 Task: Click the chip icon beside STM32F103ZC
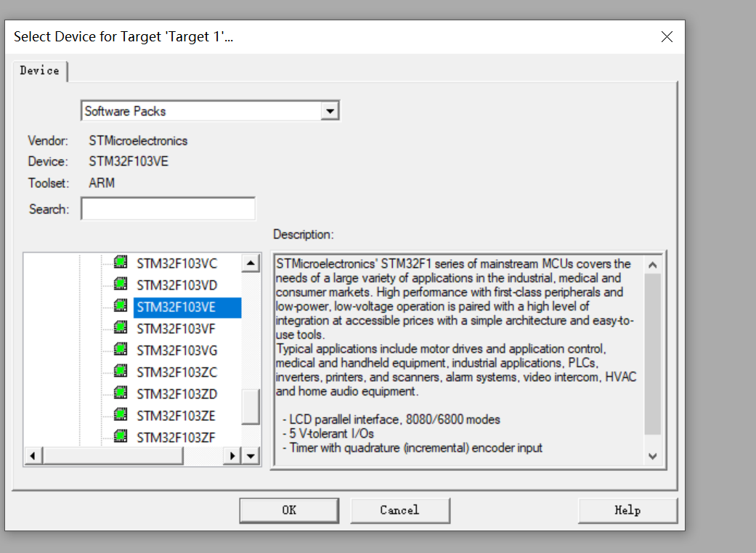click(121, 372)
